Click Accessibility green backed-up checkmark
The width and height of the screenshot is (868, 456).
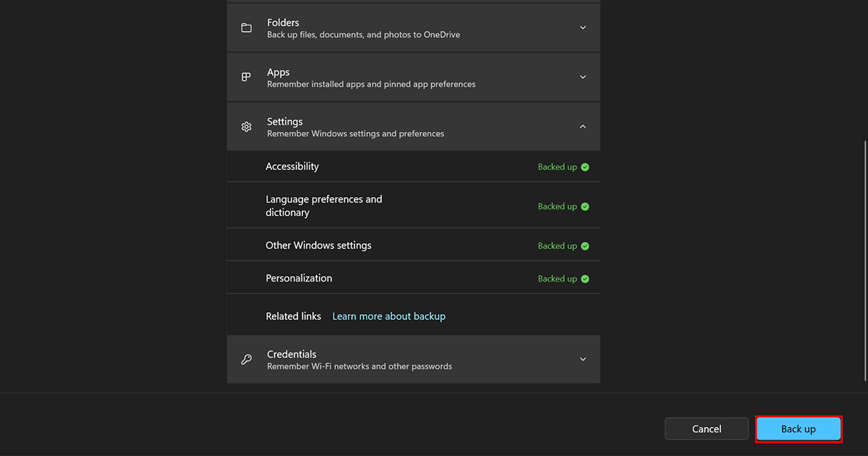[x=585, y=167]
